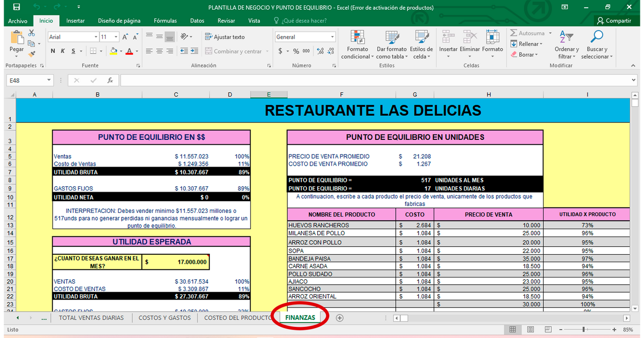The image size is (644, 338).
Task: Save workbook via Quick Access save icon
Action: coord(16,7)
